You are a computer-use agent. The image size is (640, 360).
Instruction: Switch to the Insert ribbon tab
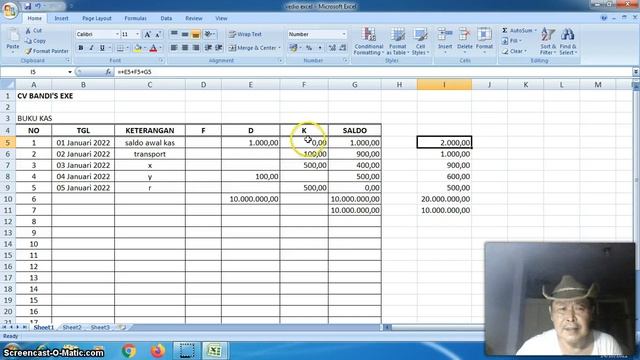pos(61,18)
